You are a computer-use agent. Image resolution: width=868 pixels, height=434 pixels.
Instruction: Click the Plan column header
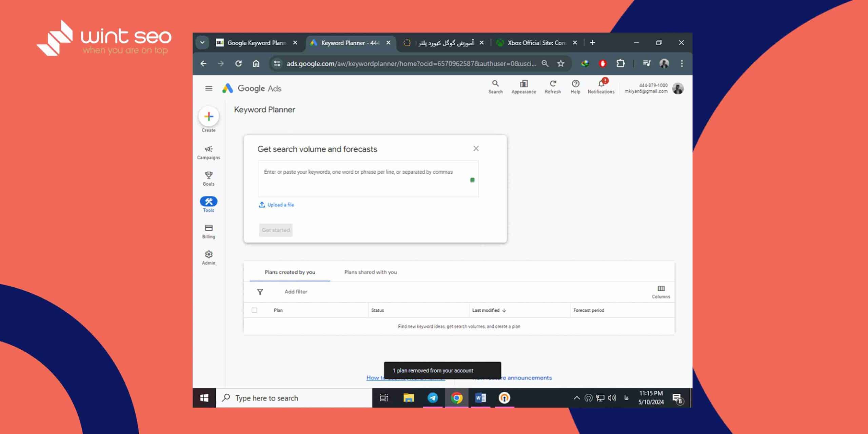[278, 310]
